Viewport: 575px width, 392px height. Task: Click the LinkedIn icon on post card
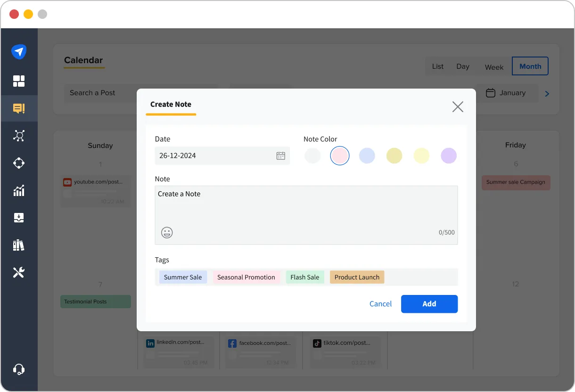(x=150, y=343)
